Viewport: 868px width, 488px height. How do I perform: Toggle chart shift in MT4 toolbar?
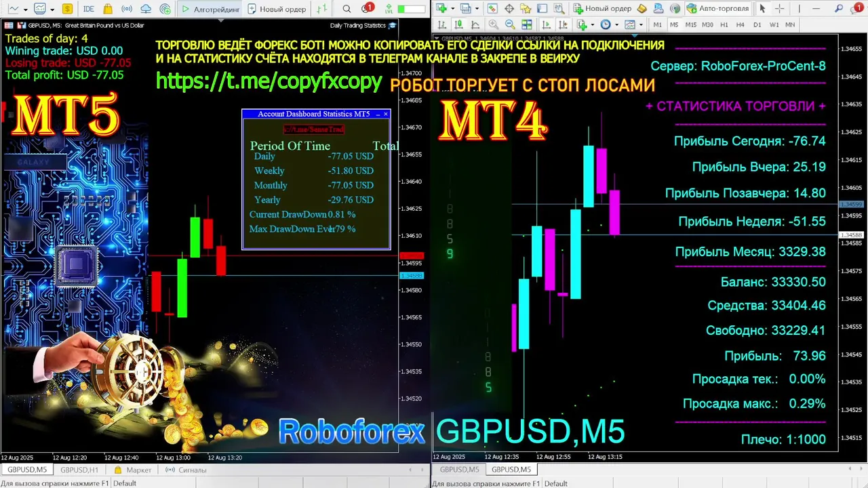[x=563, y=24]
